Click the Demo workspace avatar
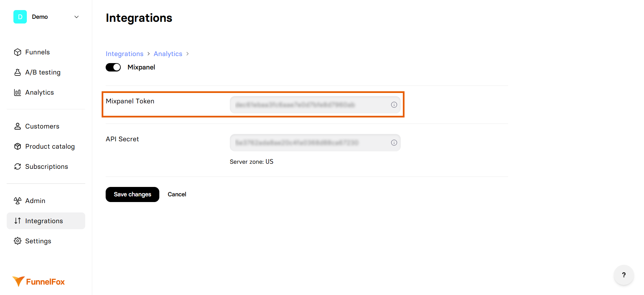 [20, 17]
